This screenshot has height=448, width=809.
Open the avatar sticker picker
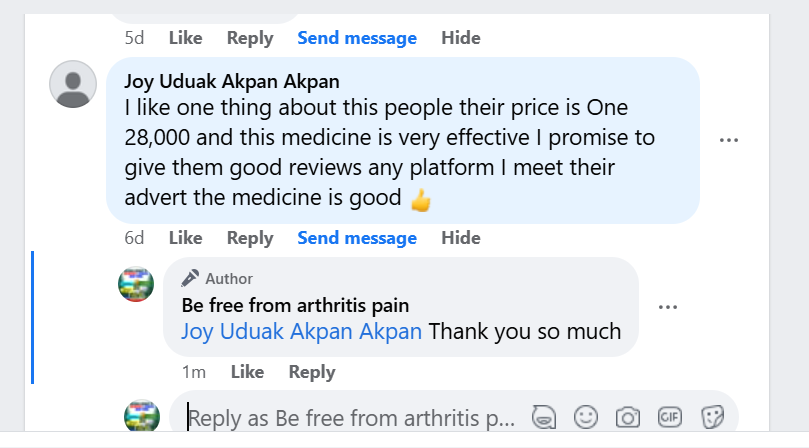click(x=544, y=416)
